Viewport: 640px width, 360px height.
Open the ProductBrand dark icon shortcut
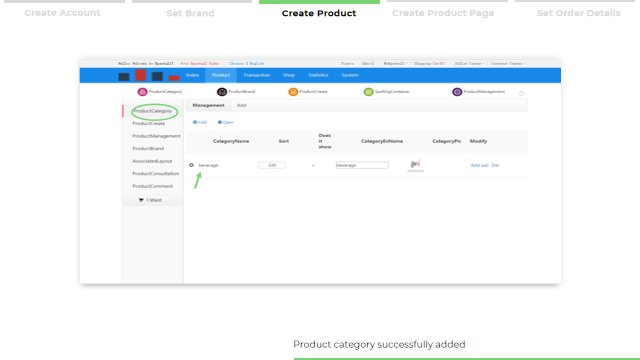click(x=222, y=92)
